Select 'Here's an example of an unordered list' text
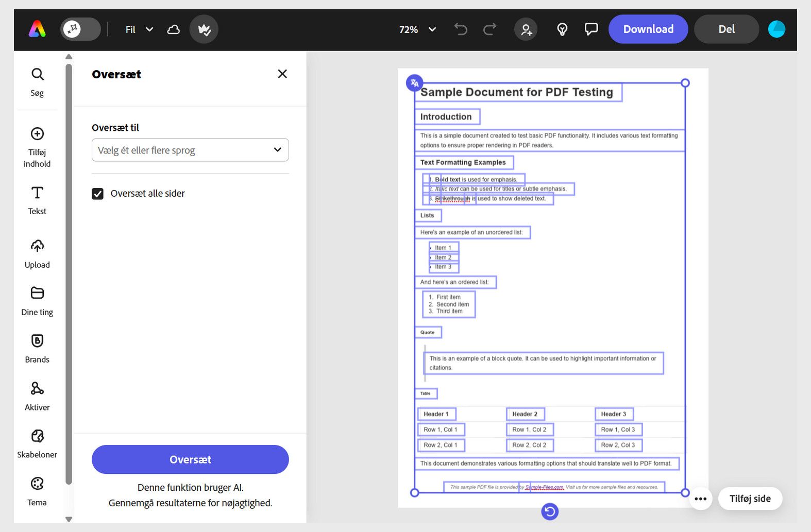 tap(472, 232)
